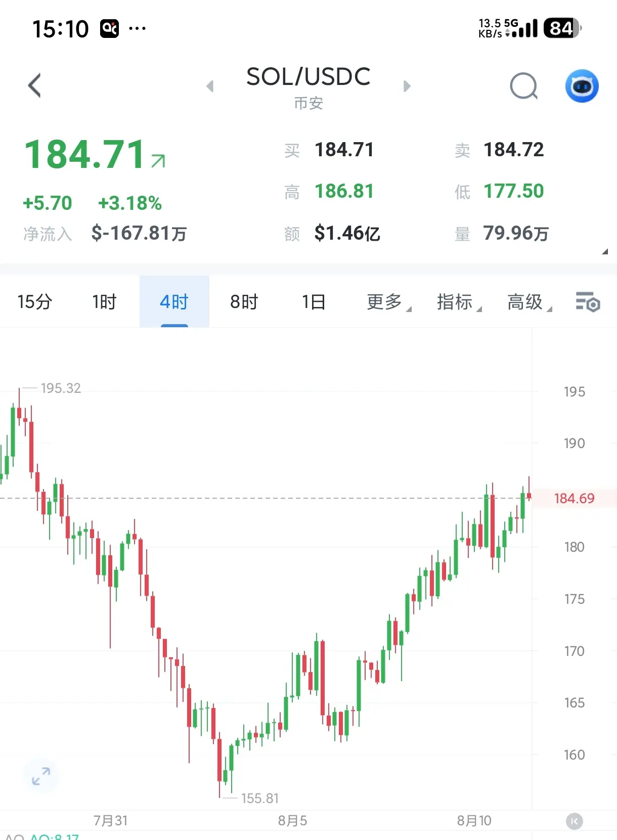Switch to next trading pair arrow
This screenshot has height=840, width=617.
407,86
